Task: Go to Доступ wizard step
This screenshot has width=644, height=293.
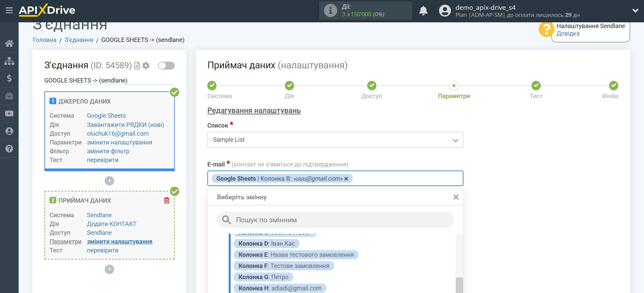Action: (x=372, y=86)
